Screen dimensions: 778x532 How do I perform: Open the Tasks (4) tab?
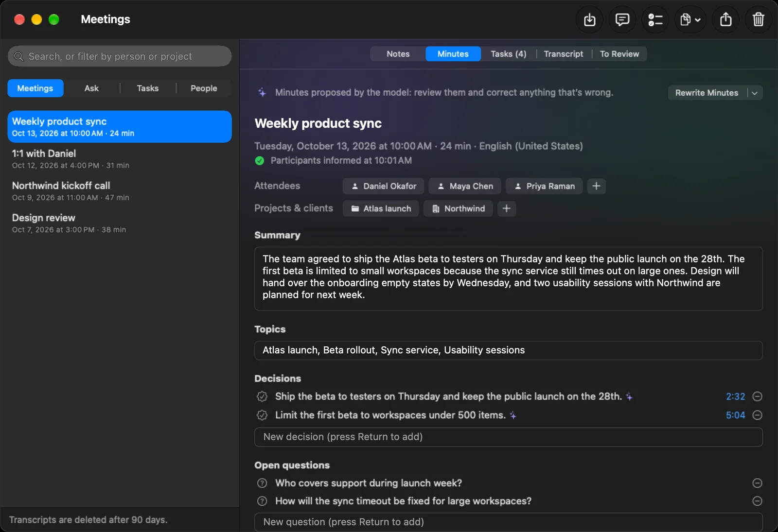pos(508,54)
